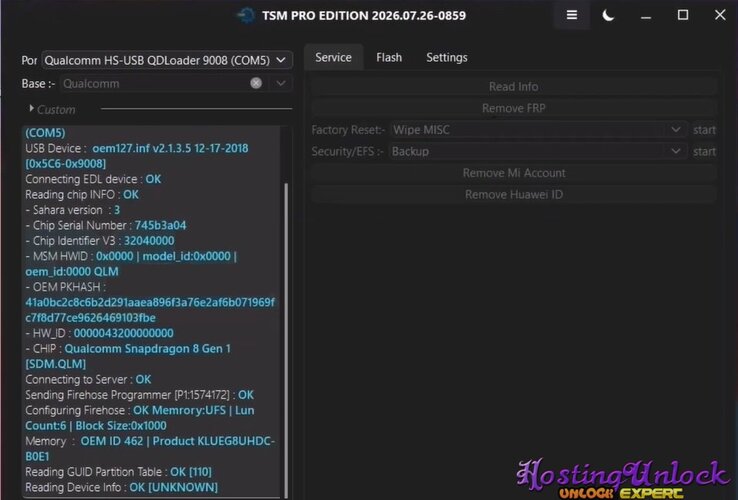
Task: Click the 'c7f8d77ce9626469103fbe' hash text
Action: pyautogui.click(x=90, y=318)
